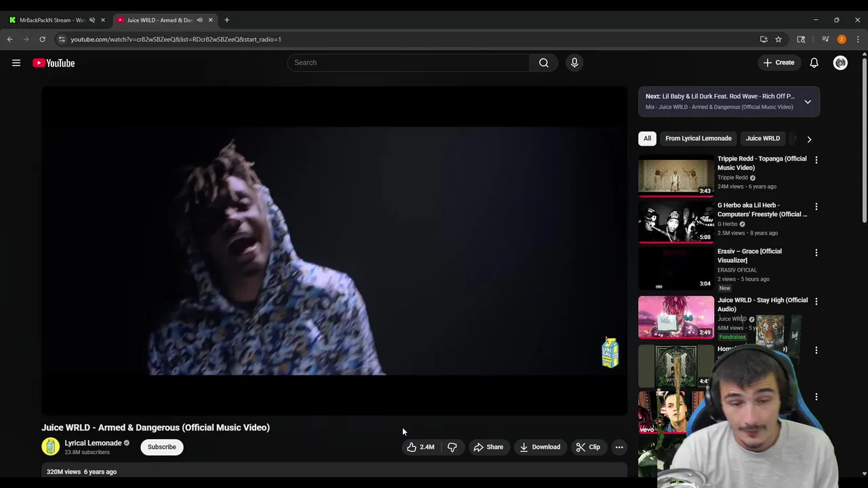Click the page vertical scrollbar
Viewport: 868px width, 488px height.
pos(864,140)
